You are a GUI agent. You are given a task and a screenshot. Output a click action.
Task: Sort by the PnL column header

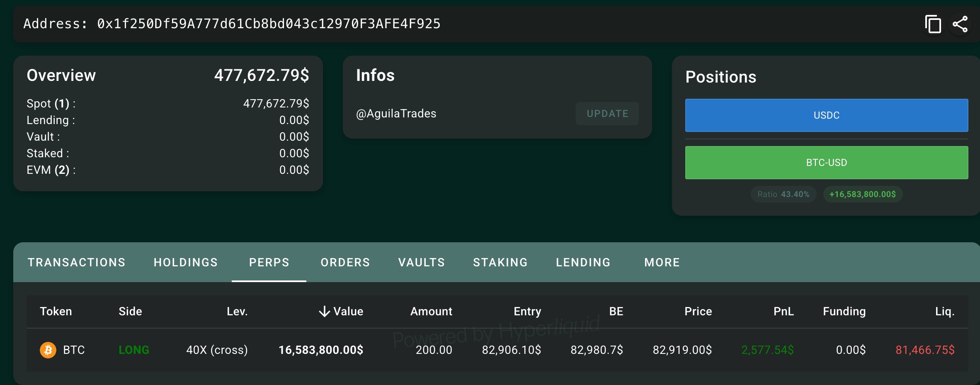(784, 312)
